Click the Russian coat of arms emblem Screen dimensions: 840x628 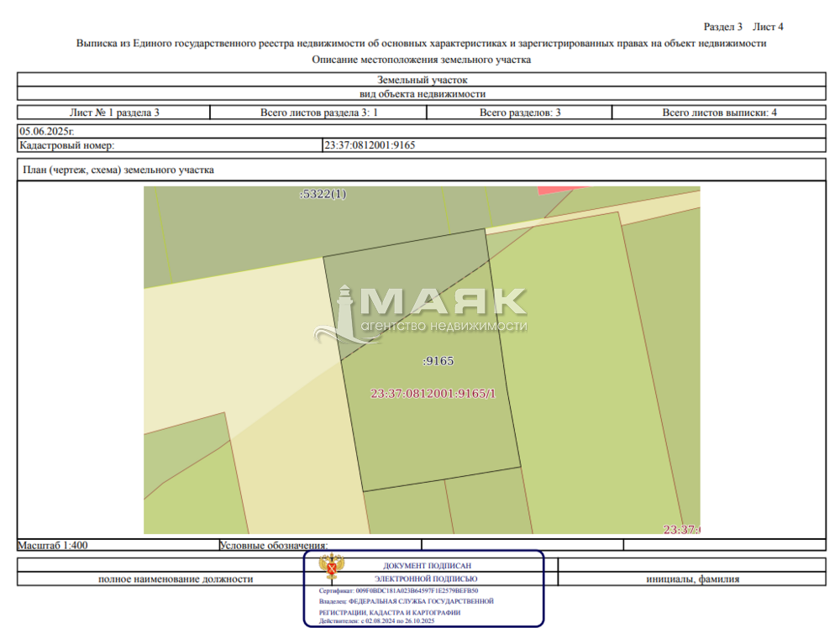(332, 568)
